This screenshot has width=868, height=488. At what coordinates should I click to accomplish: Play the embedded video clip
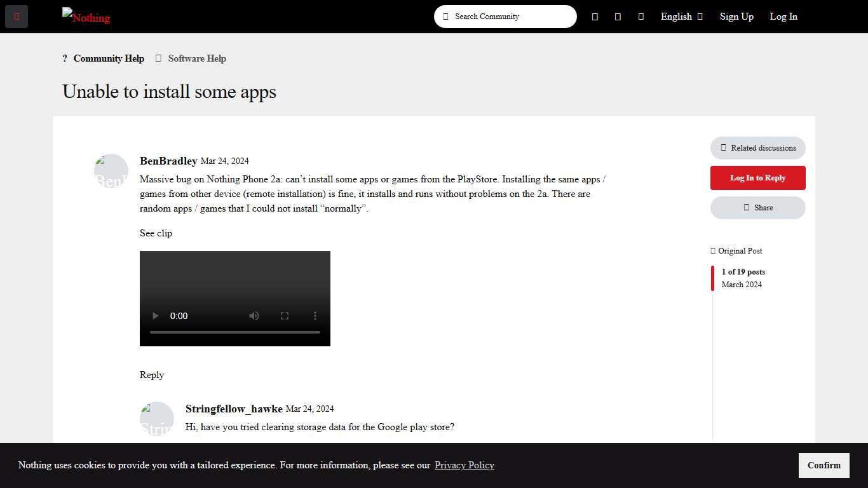pos(154,316)
